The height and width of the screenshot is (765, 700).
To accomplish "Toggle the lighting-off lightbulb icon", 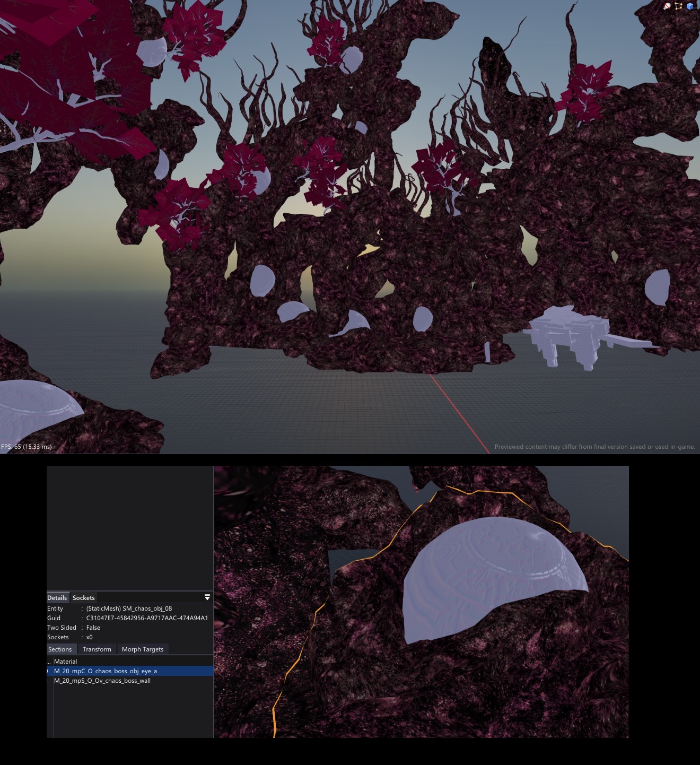I will click(x=667, y=6).
